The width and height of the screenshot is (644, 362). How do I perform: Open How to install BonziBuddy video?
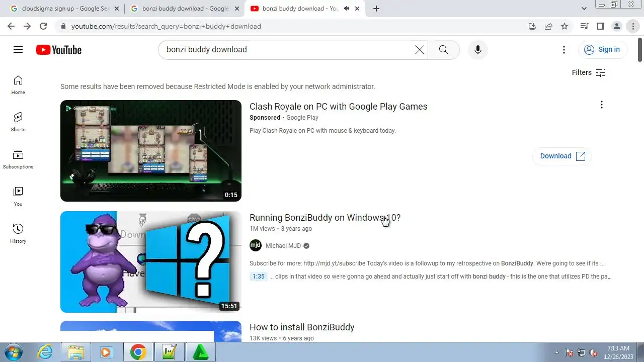coord(302,327)
